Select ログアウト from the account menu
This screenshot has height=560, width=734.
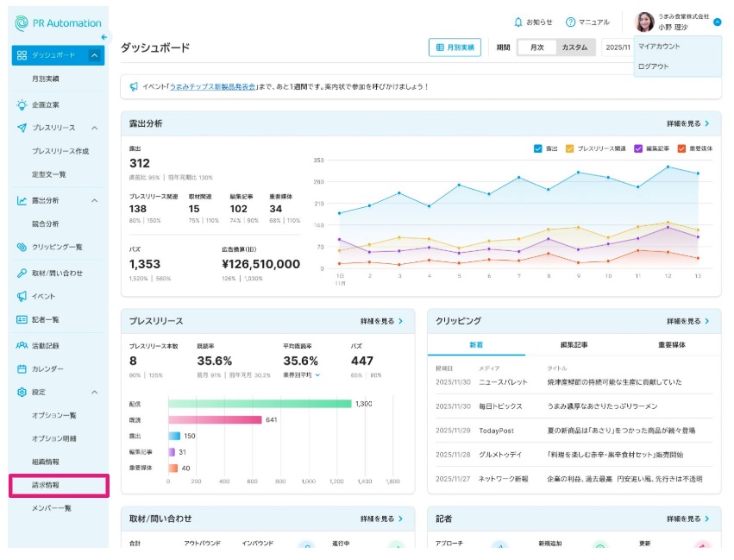point(653,66)
